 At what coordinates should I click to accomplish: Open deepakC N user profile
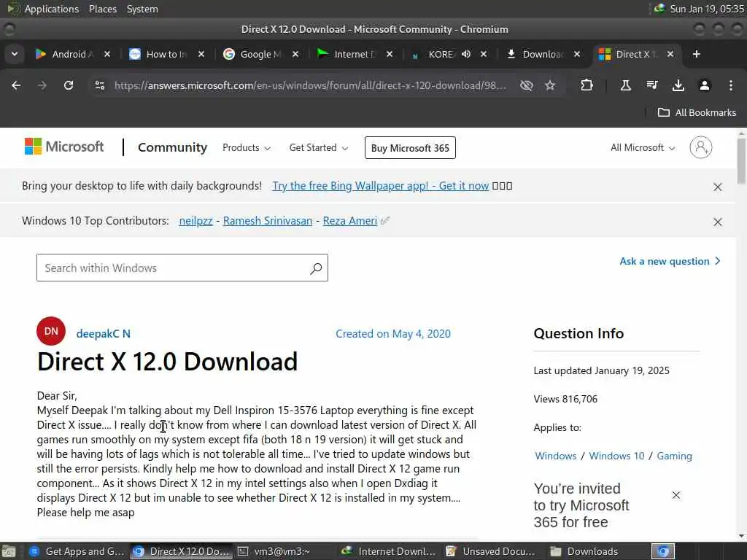104,334
